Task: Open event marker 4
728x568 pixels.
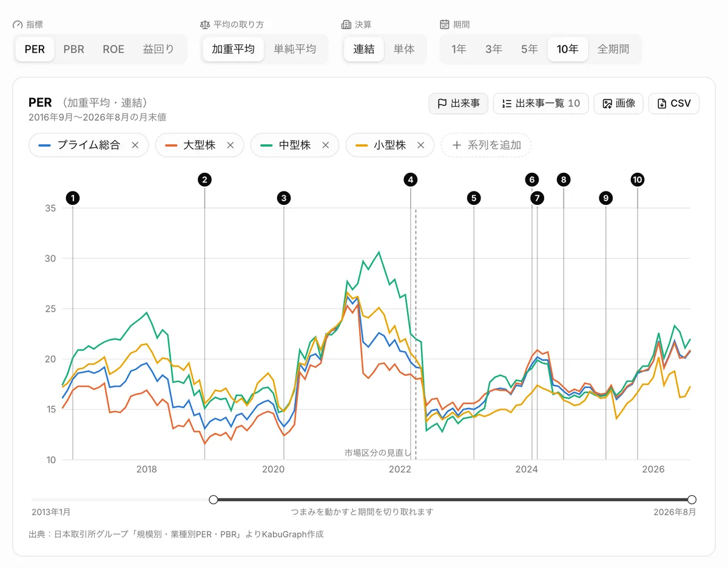Action: (411, 179)
